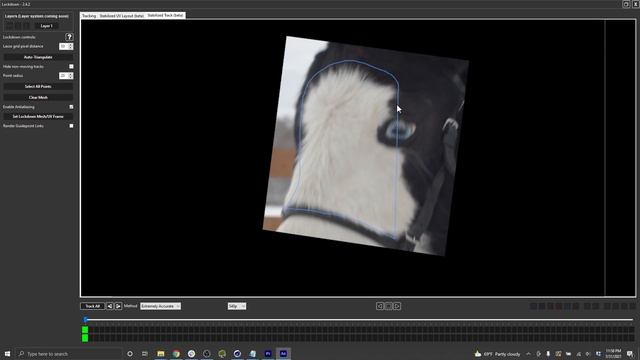Click the Auto-Triangulate button
Image resolution: width=640 pixels, height=360 pixels.
click(38, 57)
